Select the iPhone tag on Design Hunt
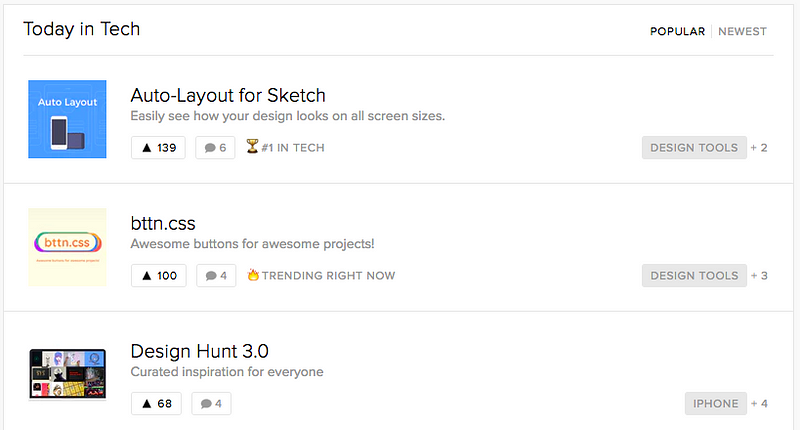Screen dimensions: 800x430 coord(715,404)
